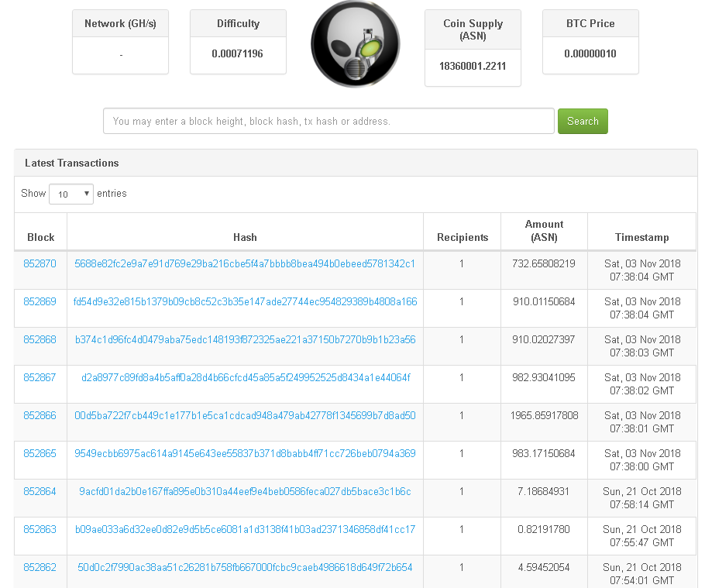
Task: Click the BTC Price value 0.00000010
Action: [590, 54]
